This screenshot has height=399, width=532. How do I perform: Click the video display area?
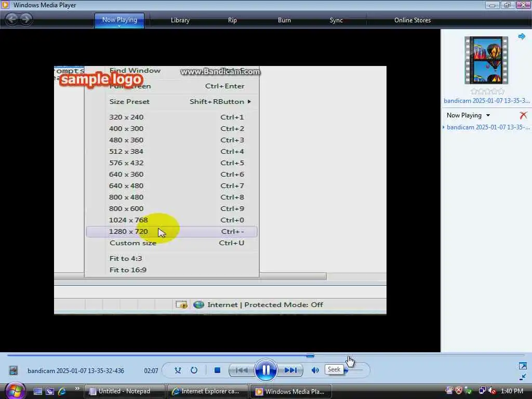click(x=220, y=190)
